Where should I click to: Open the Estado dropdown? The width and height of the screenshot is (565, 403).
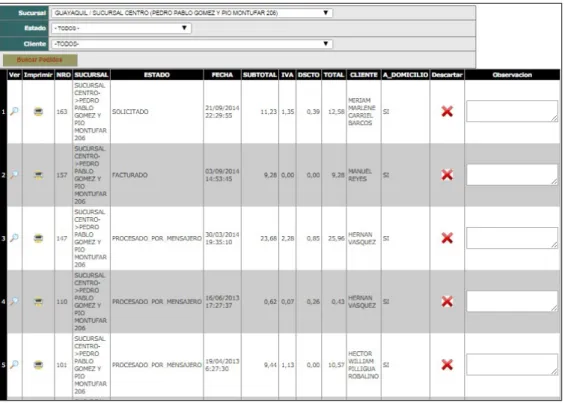tap(121, 28)
